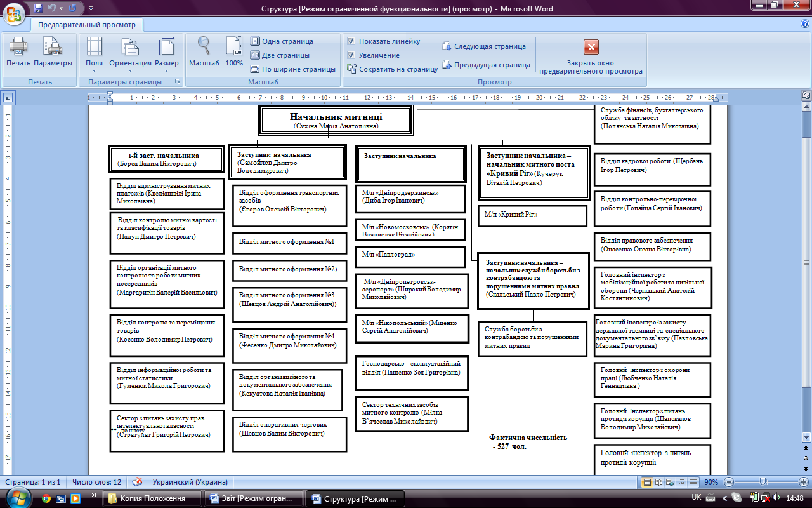Switch to Draft view icon

[693, 482]
